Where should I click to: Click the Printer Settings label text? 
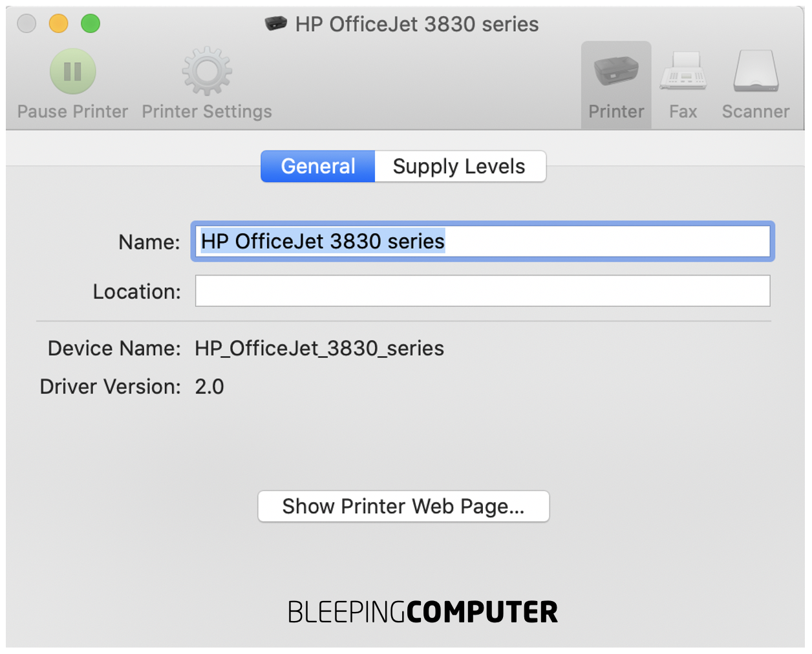(206, 111)
